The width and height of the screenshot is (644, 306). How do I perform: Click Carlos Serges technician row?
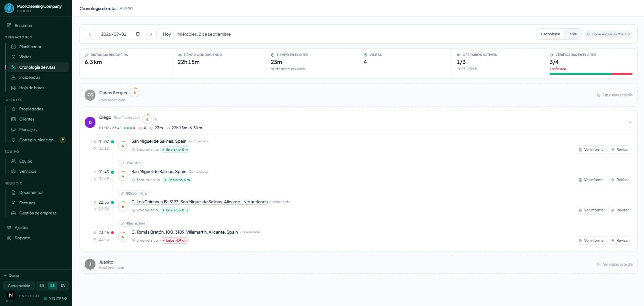358,95
